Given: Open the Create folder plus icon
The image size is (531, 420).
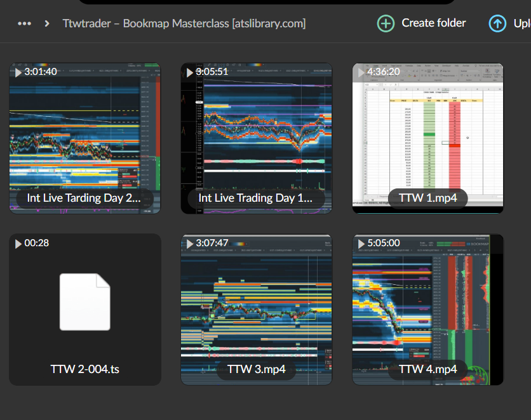Looking at the screenshot, I should [386, 23].
